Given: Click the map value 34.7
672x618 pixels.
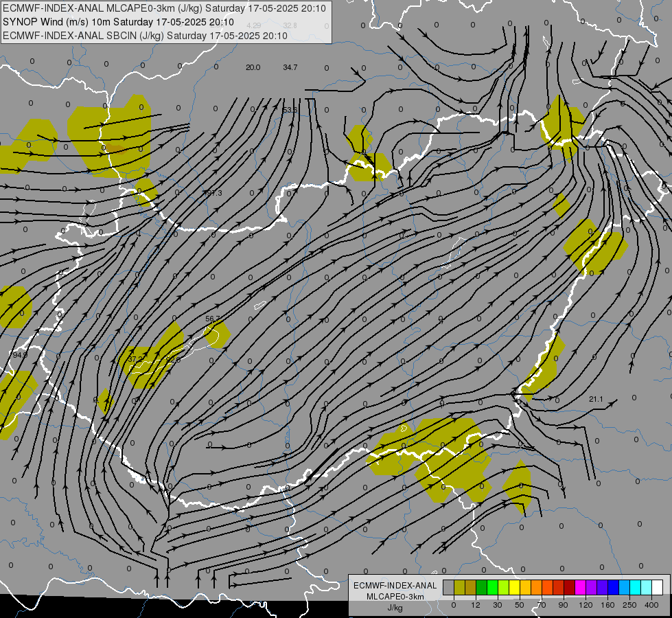Looking at the screenshot, I should tap(290, 67).
